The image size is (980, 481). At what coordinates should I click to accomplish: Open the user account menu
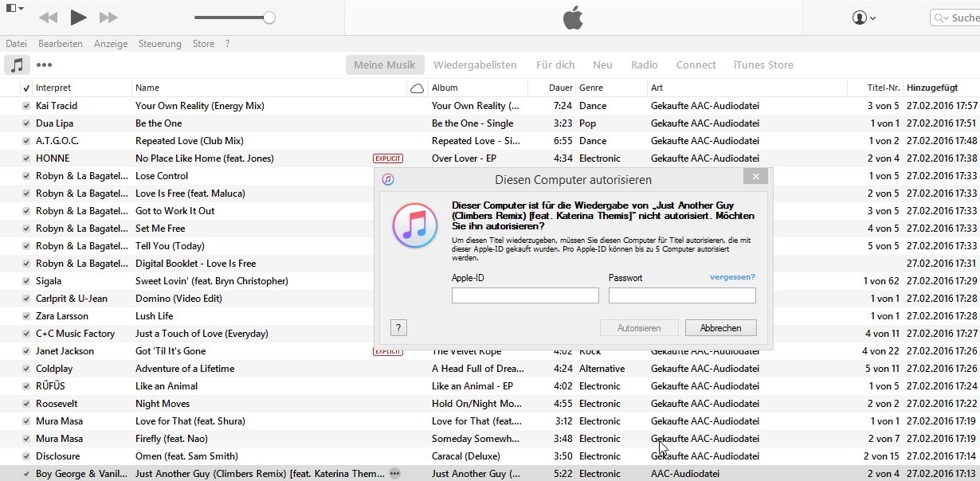(864, 18)
